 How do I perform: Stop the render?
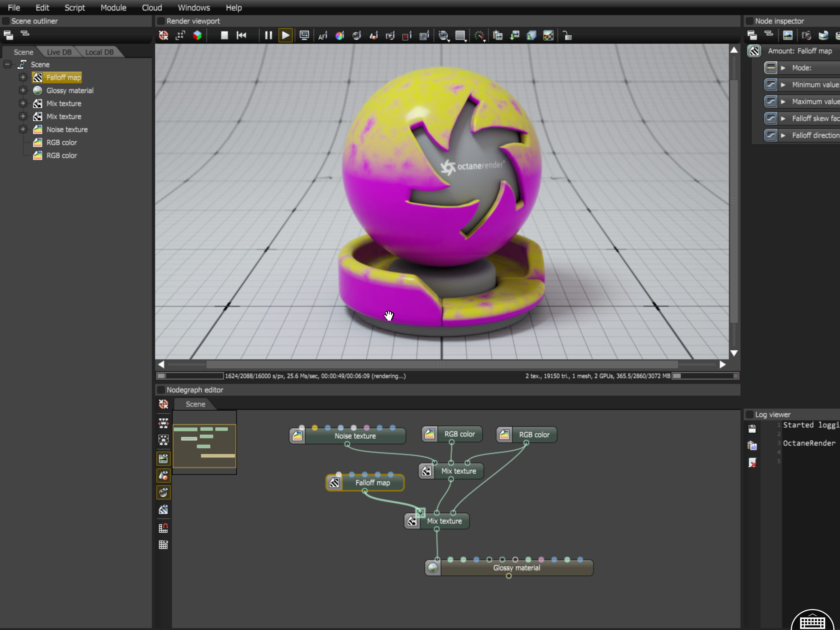pos(224,36)
